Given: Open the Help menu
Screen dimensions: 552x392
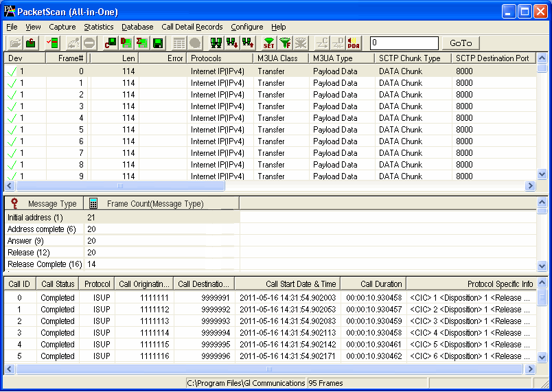Looking at the screenshot, I should [x=279, y=27].
